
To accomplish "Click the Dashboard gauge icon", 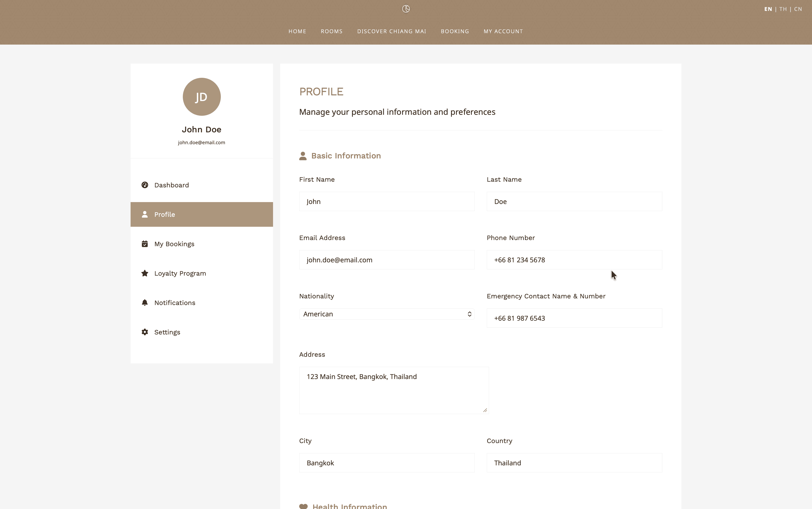I will [145, 185].
